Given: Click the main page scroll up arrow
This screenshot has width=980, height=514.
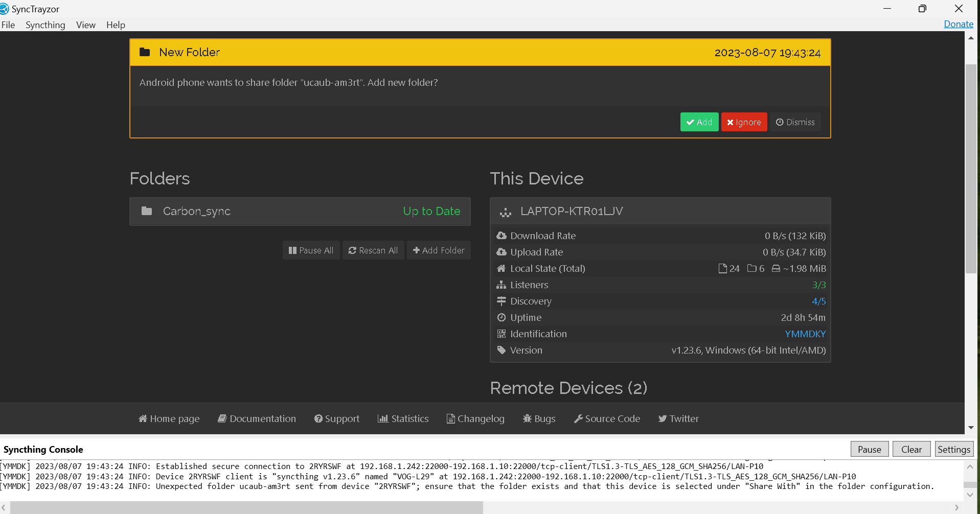Looking at the screenshot, I should point(971,38).
